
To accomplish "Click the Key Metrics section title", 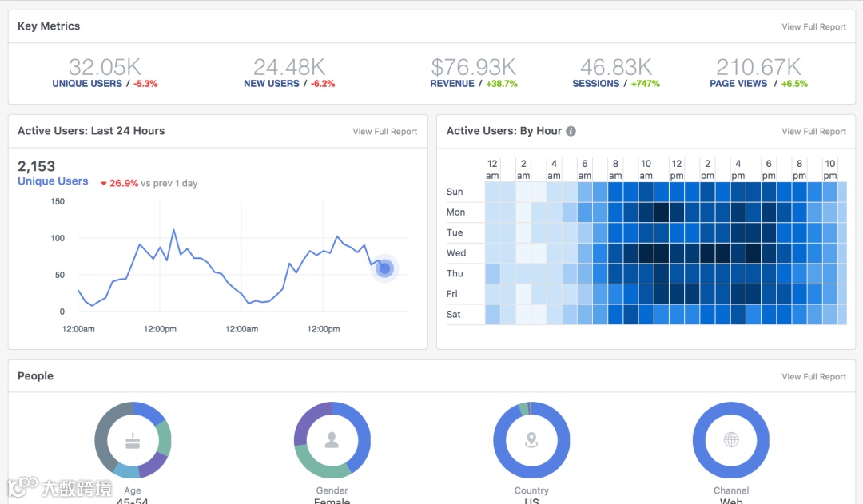I will click(x=49, y=26).
